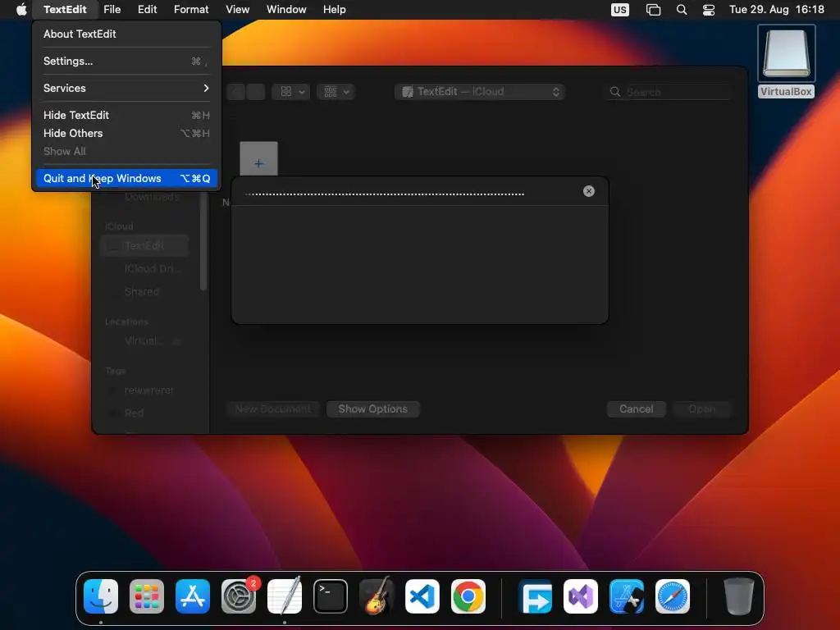Open the TextEdit menu bar item
840x630 pixels.
click(x=65, y=10)
